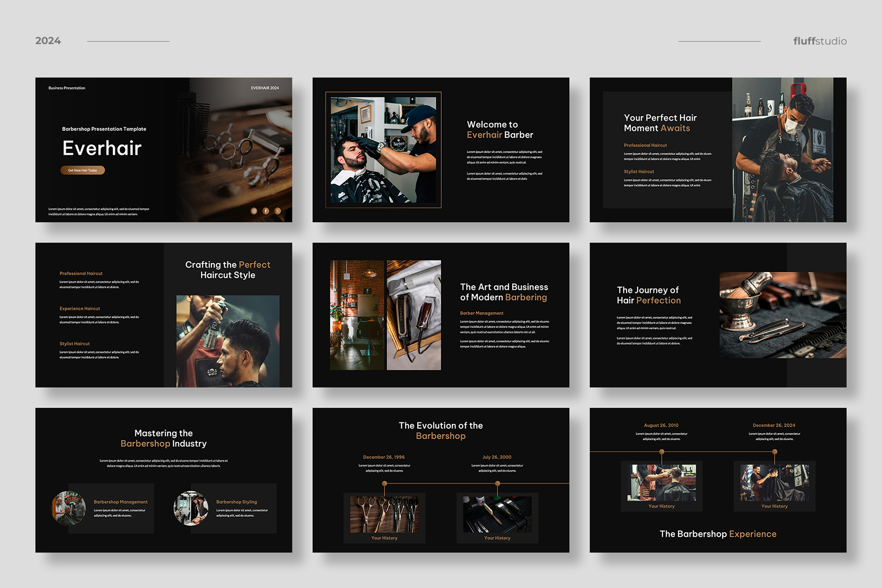Image resolution: width=882 pixels, height=588 pixels.
Task: Click the August 26, 2010 timeline dot
Action: pos(661,452)
